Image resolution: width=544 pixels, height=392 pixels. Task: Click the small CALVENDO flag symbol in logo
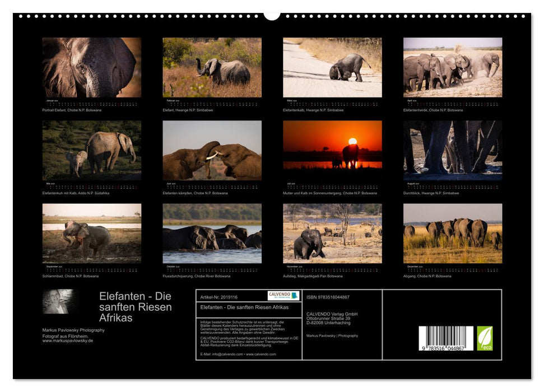(294, 295)
